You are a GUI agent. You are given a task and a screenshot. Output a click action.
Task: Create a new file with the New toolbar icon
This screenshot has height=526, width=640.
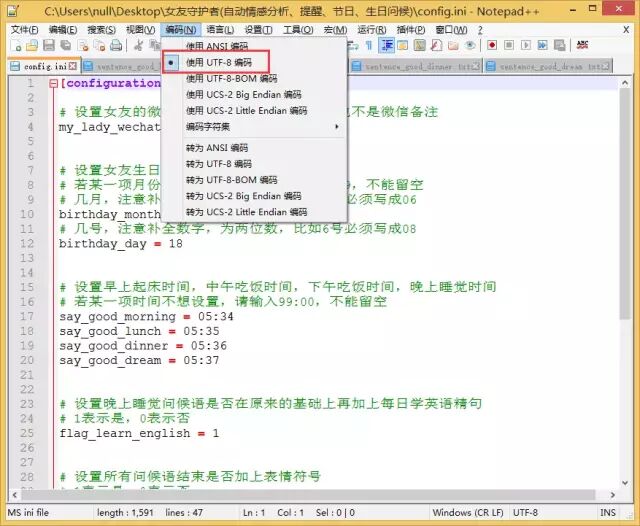pyautogui.click(x=16, y=45)
